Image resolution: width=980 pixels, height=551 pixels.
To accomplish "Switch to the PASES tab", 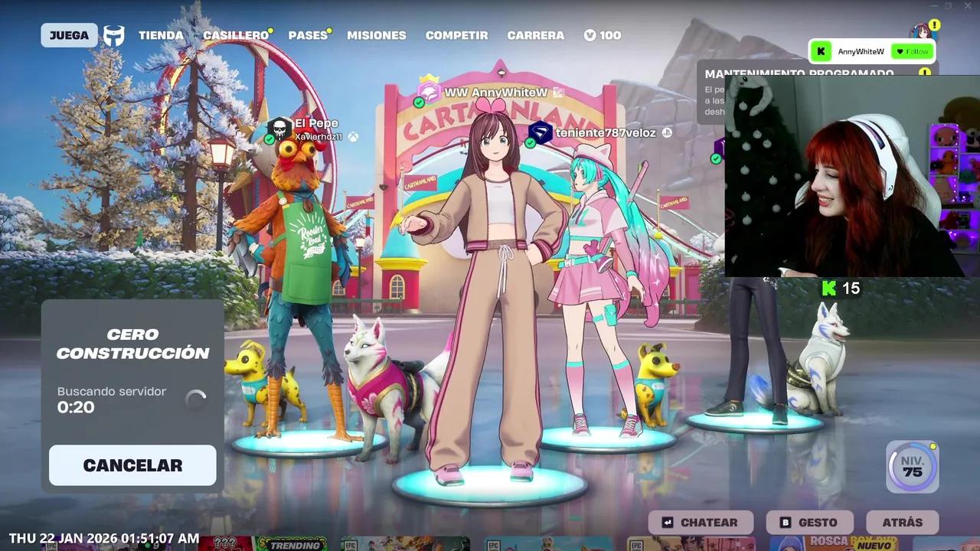I will (308, 35).
